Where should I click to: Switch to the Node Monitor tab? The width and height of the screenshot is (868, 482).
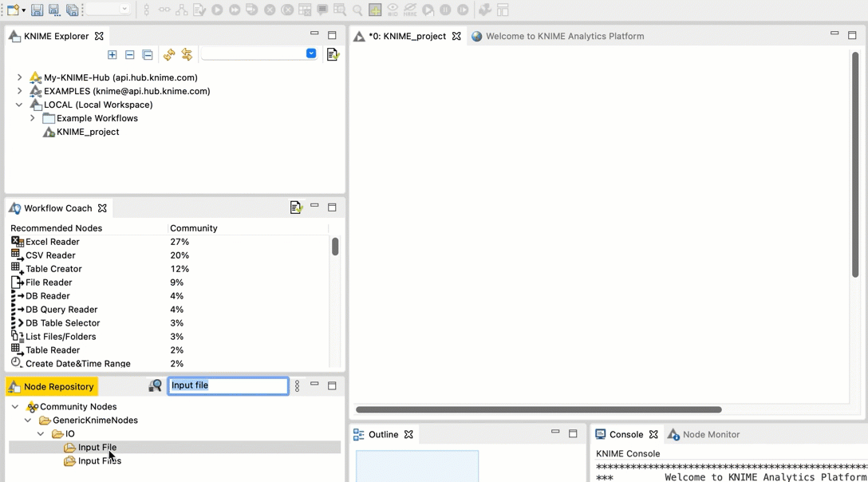pyautogui.click(x=710, y=434)
